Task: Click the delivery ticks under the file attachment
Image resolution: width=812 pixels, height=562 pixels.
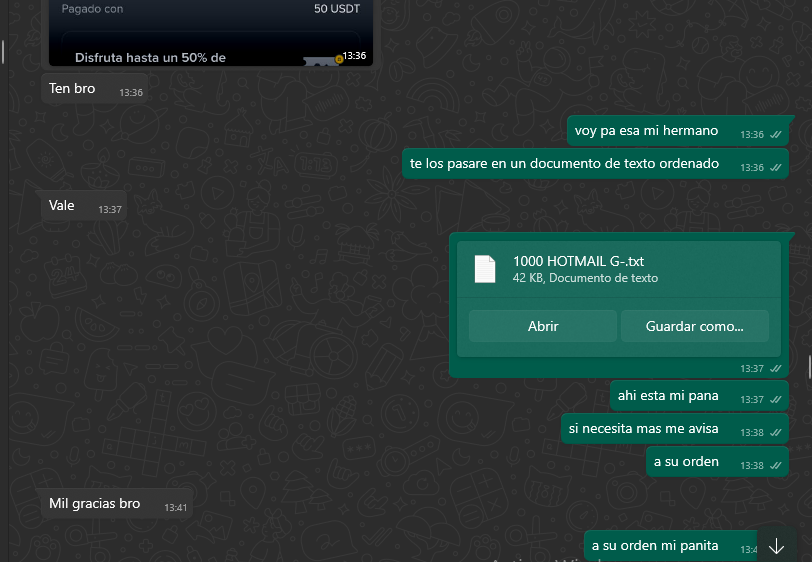Action: pyautogui.click(x=775, y=369)
